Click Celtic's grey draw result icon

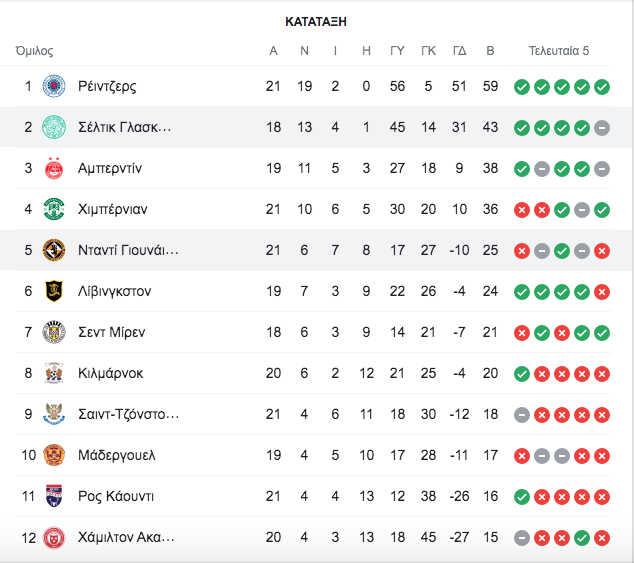click(602, 128)
